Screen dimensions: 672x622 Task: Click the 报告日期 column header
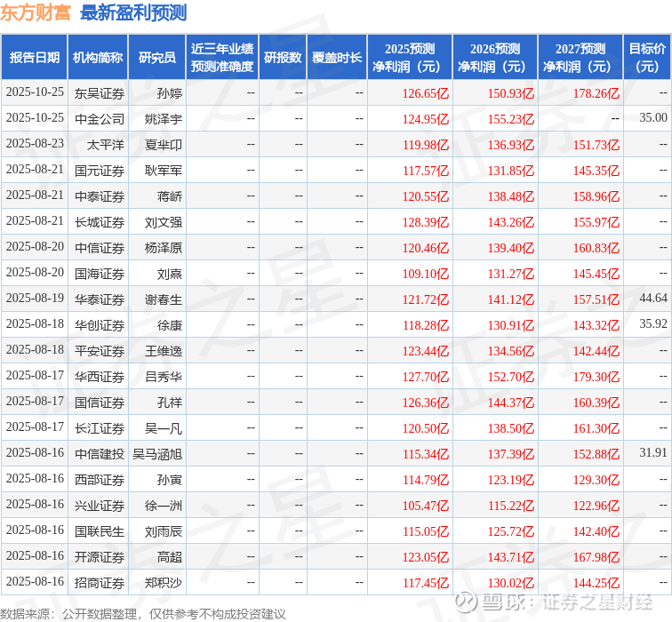[35, 58]
